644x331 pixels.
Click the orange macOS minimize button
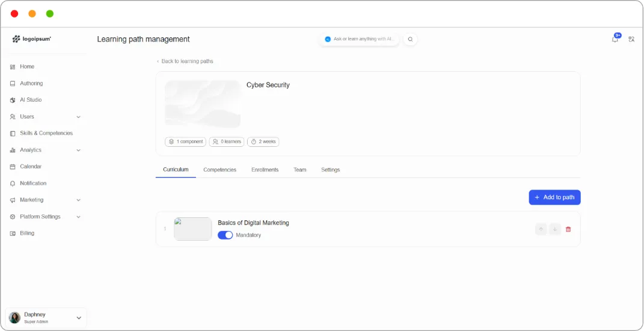(x=32, y=14)
